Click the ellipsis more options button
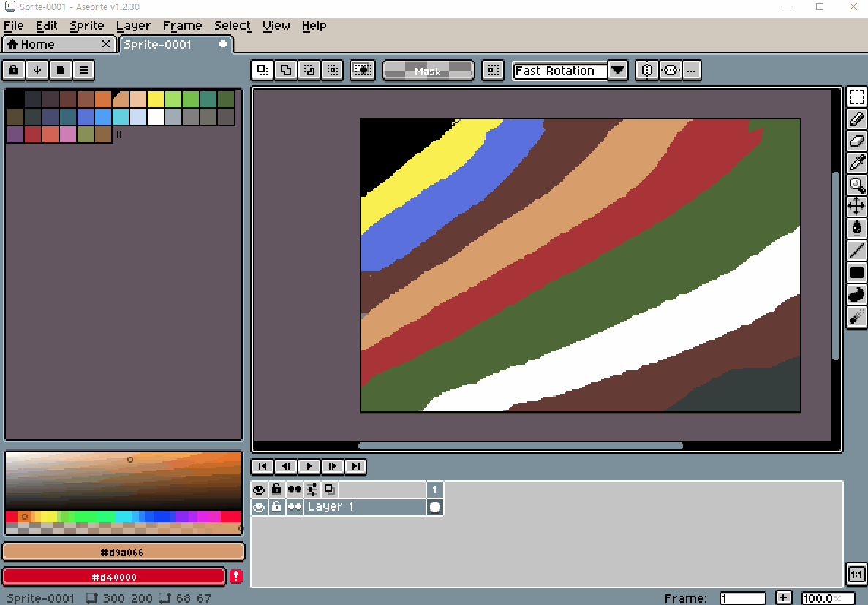This screenshot has width=868, height=605. point(692,70)
